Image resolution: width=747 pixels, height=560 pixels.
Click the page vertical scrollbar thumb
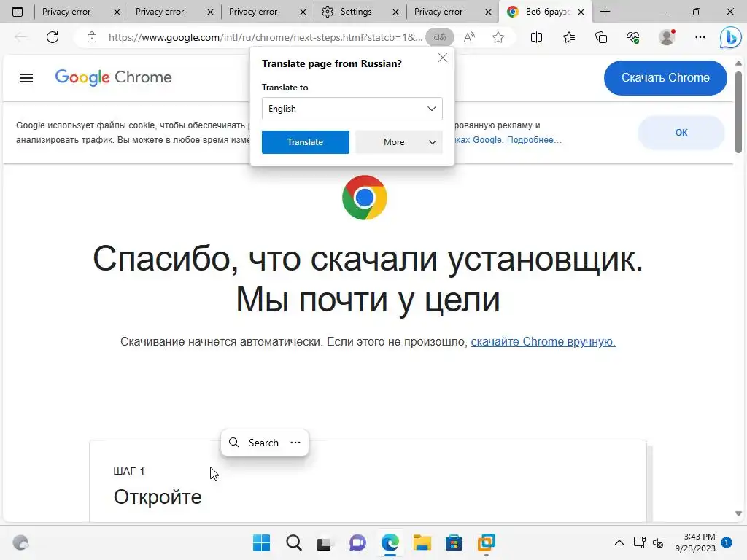tap(738, 112)
